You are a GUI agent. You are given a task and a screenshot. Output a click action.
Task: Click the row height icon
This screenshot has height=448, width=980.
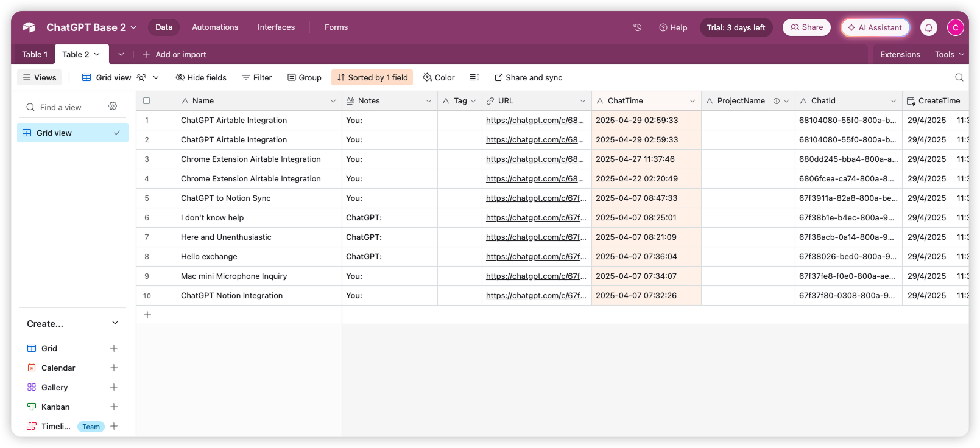pos(474,77)
